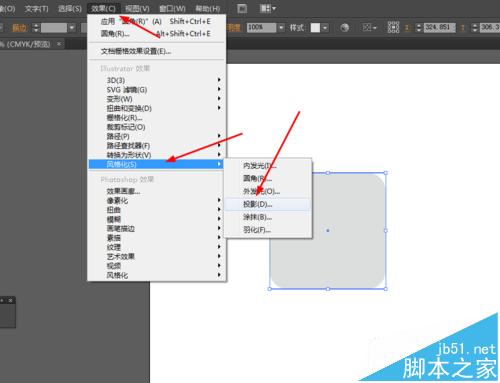This screenshot has height=383, width=500.
Task: Close the 效果(C) menu from the menu bar
Action: 103,8
